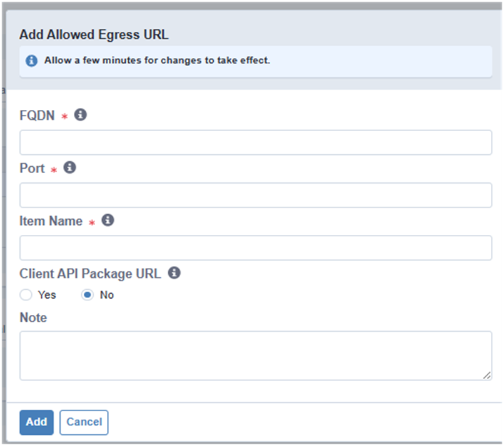Click the FQDN field label
The image size is (504, 446).
[38, 116]
